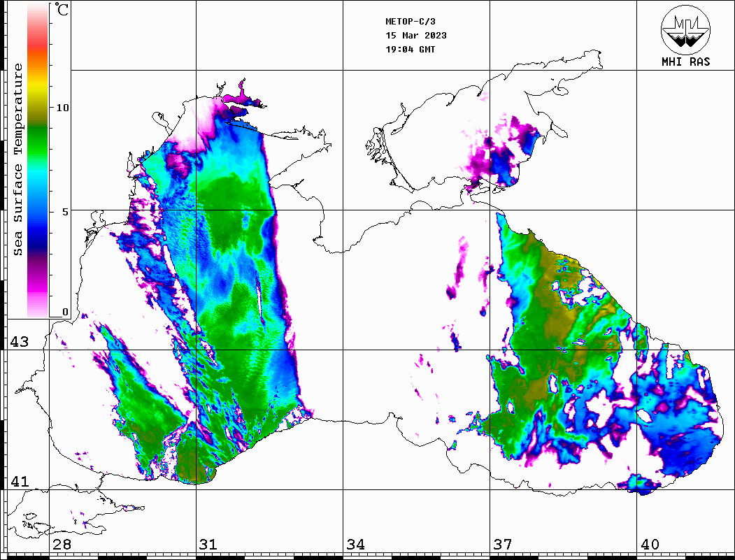The height and width of the screenshot is (560, 735).
Task: Click the legend tick value 10
Action: coord(62,108)
